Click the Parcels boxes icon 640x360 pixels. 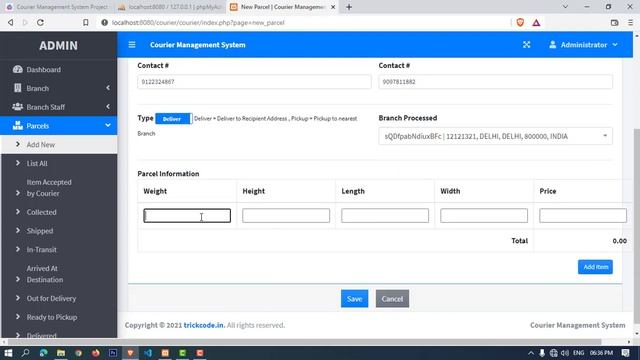pos(18,126)
